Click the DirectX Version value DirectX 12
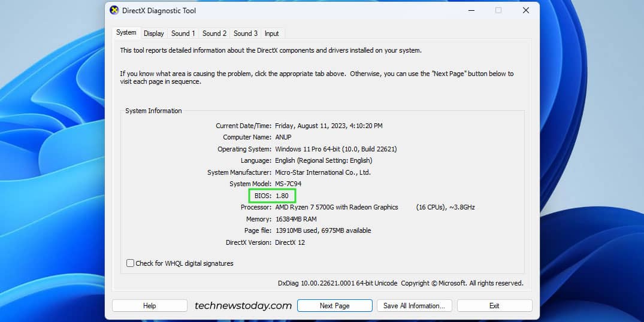The height and width of the screenshot is (322, 644). [290, 242]
